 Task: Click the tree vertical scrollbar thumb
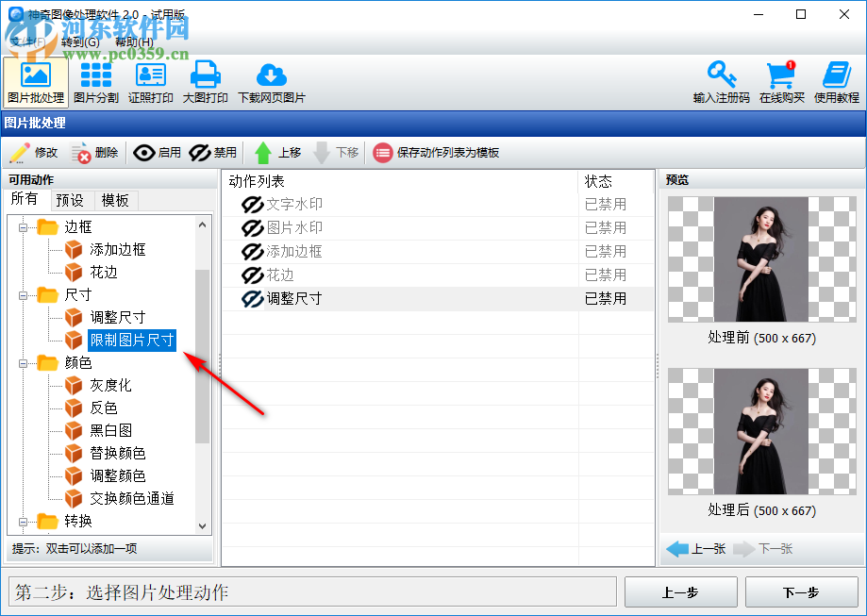coord(203,357)
